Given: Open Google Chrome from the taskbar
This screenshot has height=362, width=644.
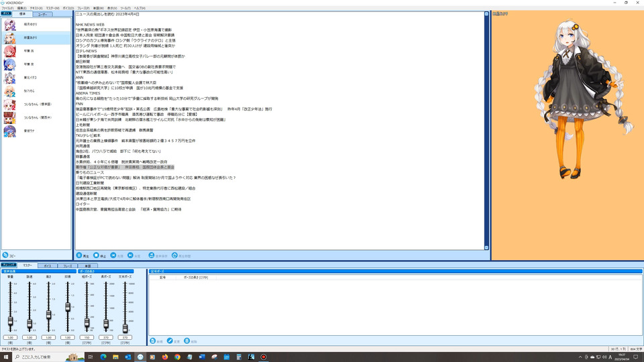Looking at the screenshot, I should point(177,357).
